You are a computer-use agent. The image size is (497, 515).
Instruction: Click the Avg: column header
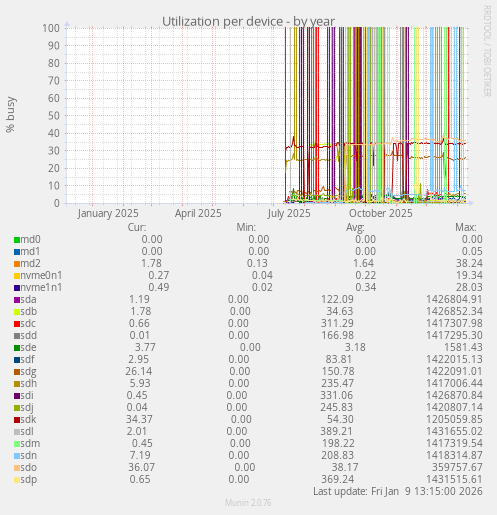[355, 227]
